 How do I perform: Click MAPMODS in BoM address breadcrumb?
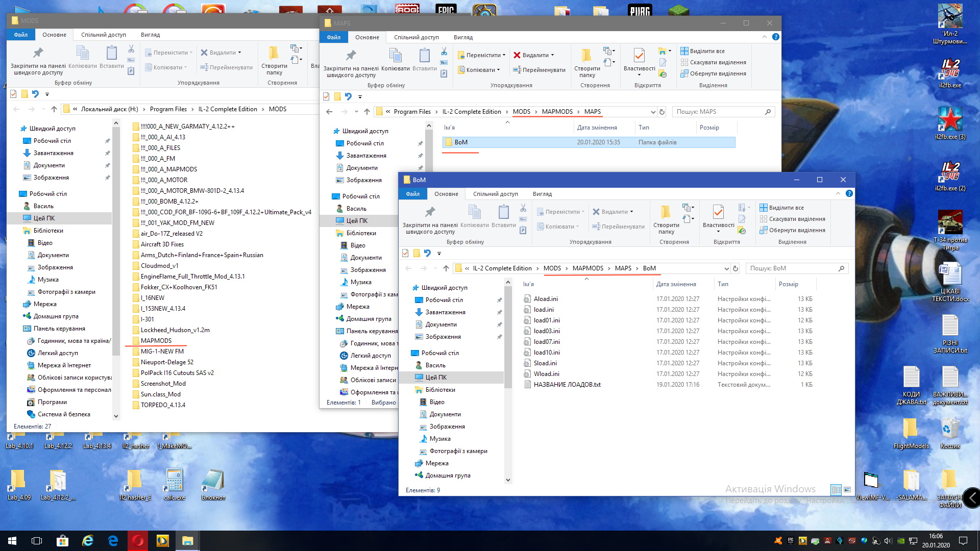pyautogui.click(x=587, y=268)
